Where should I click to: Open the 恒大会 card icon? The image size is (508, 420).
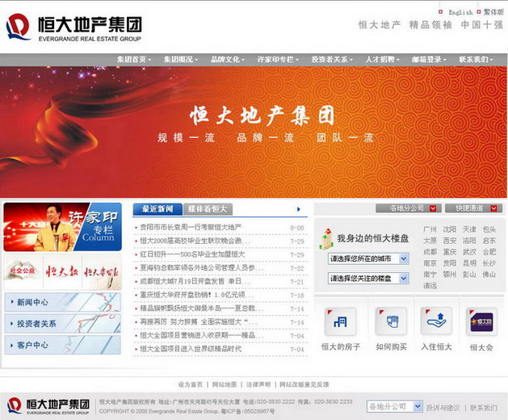tap(481, 321)
